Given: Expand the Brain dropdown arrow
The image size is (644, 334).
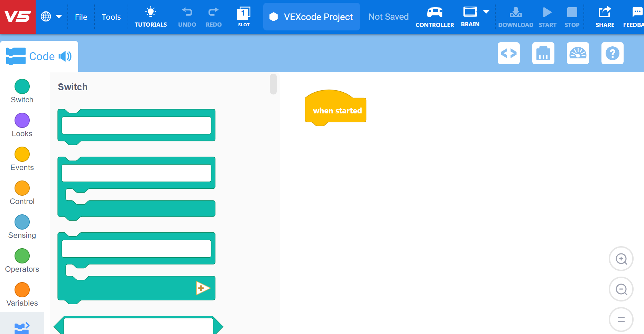Looking at the screenshot, I should [487, 12].
